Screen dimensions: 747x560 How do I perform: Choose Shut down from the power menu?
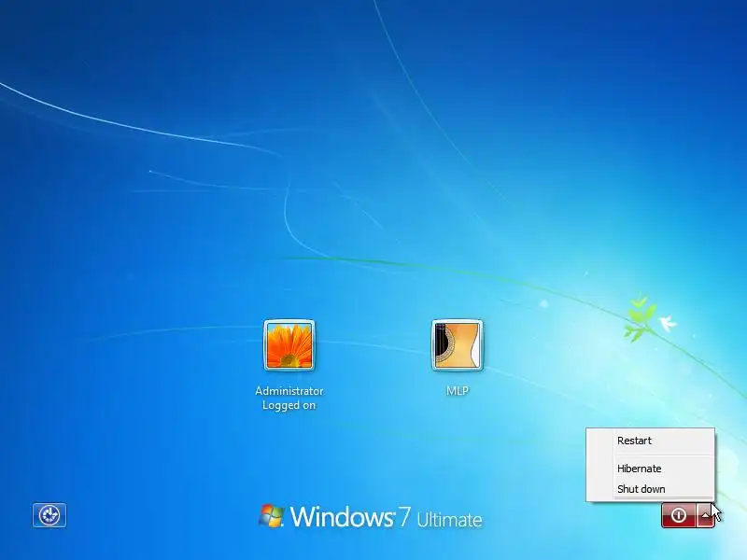[x=651, y=489]
